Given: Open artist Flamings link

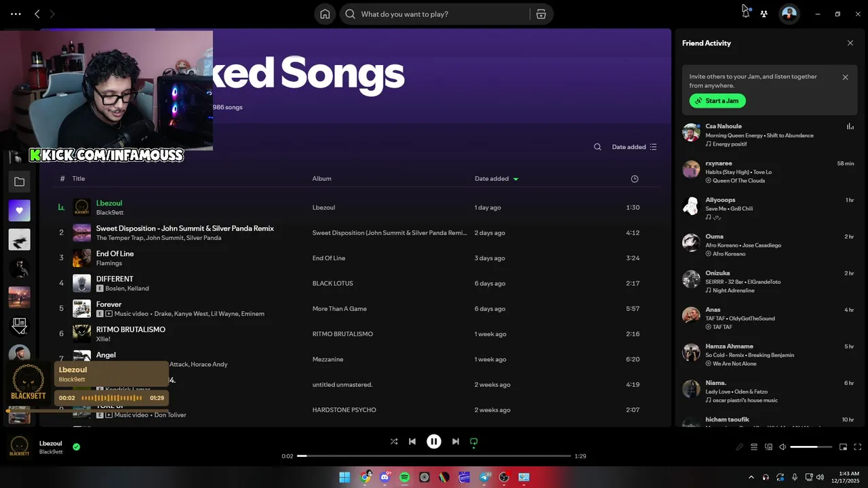Looking at the screenshot, I should point(109,263).
